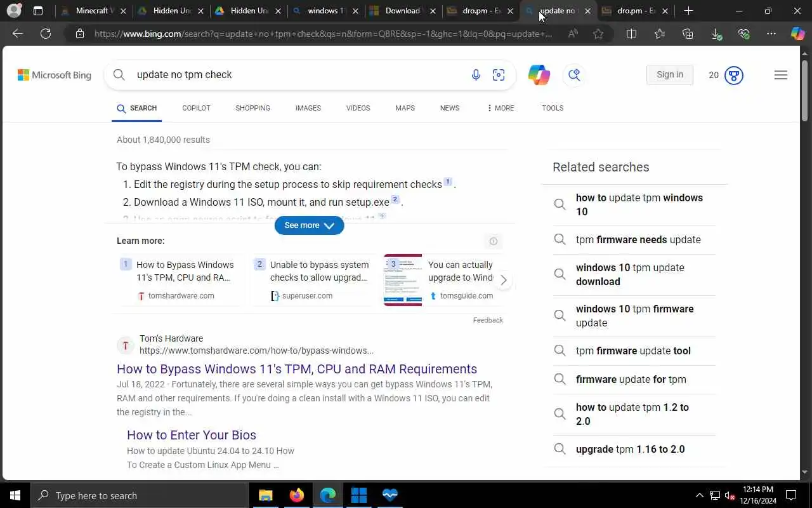This screenshot has height=508, width=812.
Task: Click the Windows taskbar search box
Action: coord(140,495)
